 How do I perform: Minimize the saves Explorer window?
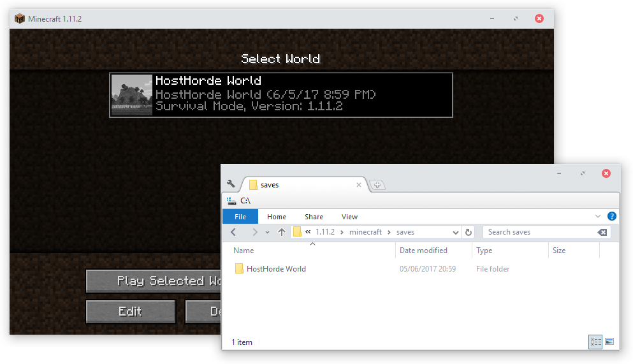point(558,173)
